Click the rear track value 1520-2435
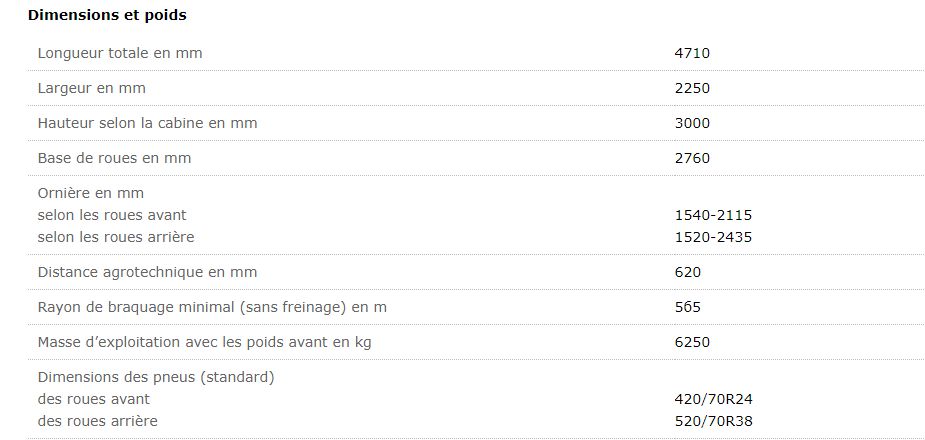925x440 pixels. click(x=713, y=237)
